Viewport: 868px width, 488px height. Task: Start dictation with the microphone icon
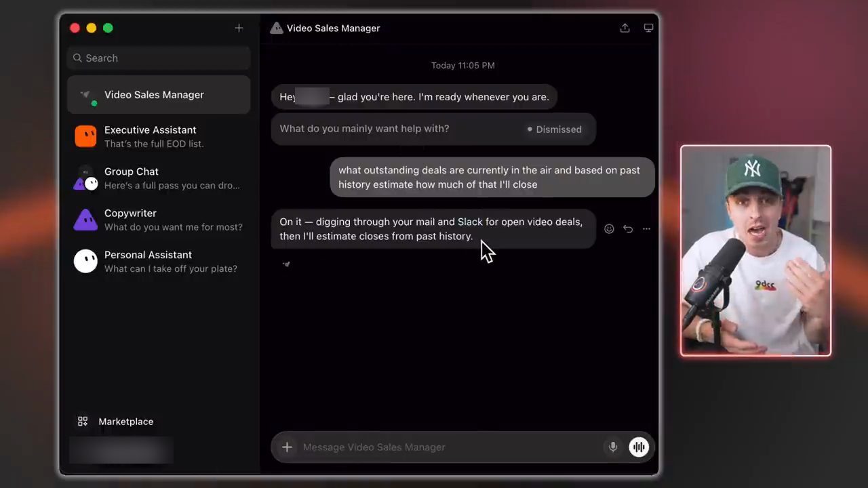pos(613,447)
